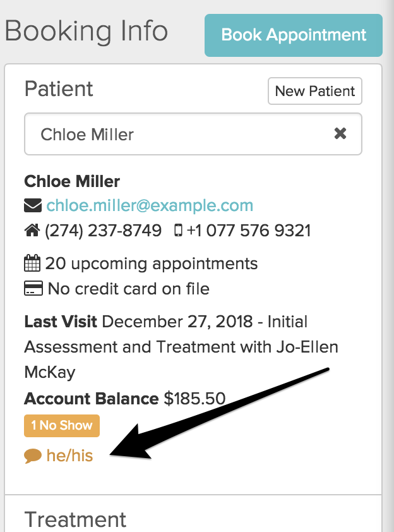Clear the Chloe Miller patient selection
The height and width of the screenshot is (532, 394).
[x=340, y=133]
